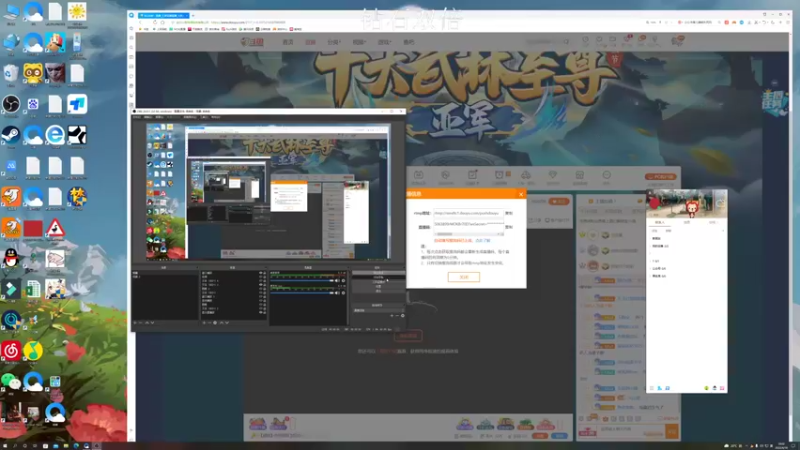
Task: Open the Baidu Netdisk paw shortcut
Action: point(33,105)
